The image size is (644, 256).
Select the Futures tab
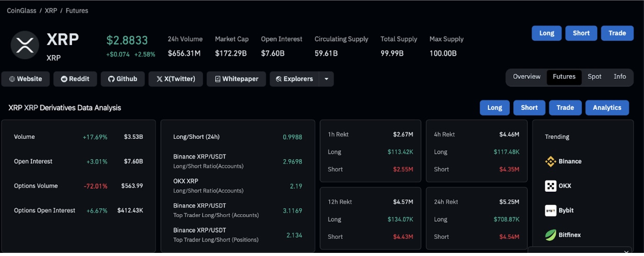(x=564, y=77)
